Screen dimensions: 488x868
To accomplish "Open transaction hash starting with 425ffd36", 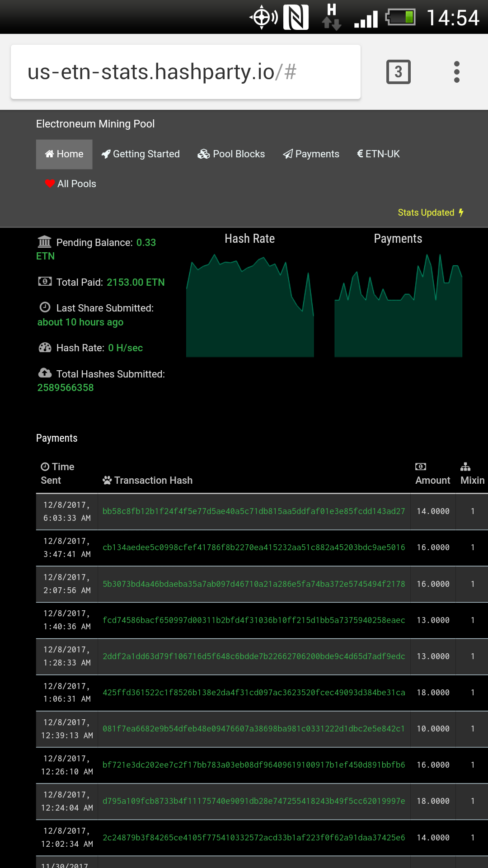I will point(253,693).
